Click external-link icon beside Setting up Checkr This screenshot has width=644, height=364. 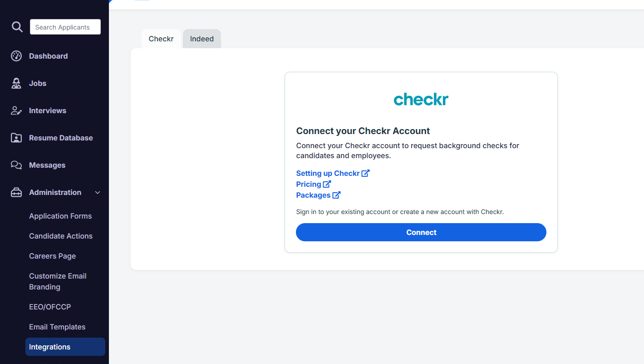point(365,173)
